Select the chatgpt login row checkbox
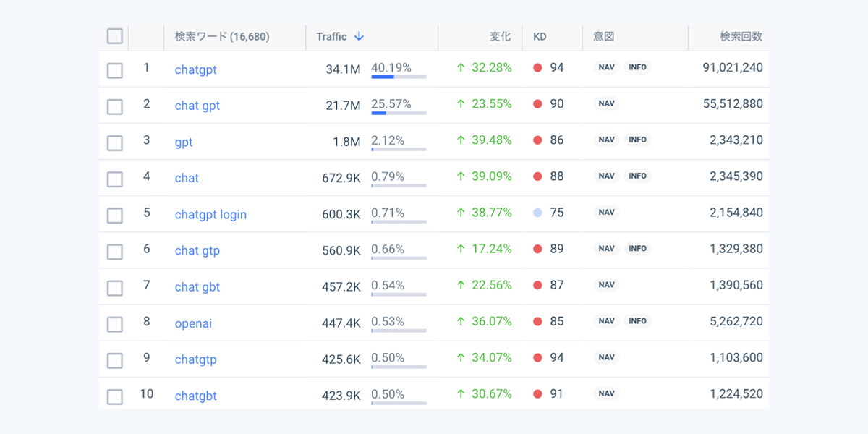The height and width of the screenshot is (434, 868). pyautogui.click(x=115, y=215)
